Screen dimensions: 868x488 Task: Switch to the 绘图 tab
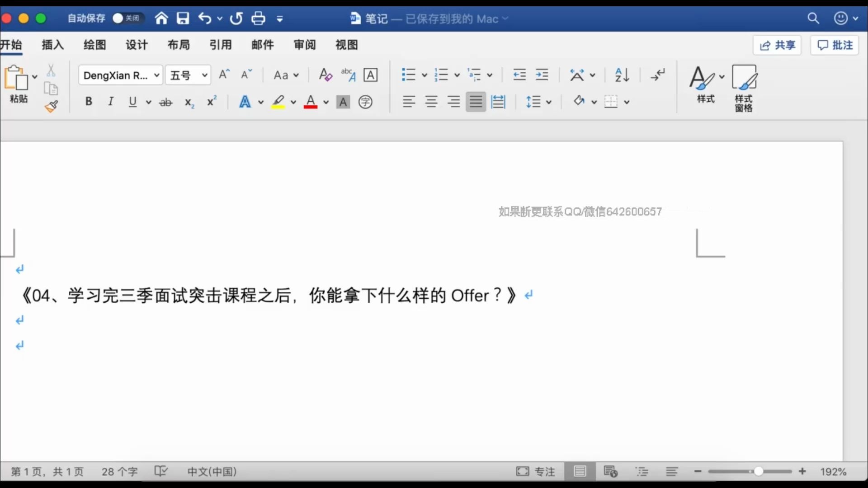click(95, 45)
